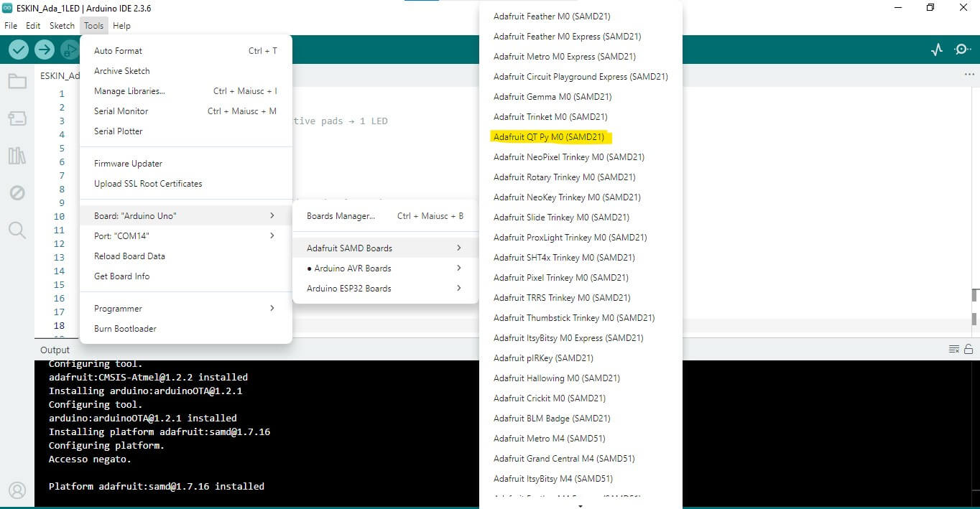Click the Verify checkmark button in toolbar
980x509 pixels.
[x=19, y=50]
